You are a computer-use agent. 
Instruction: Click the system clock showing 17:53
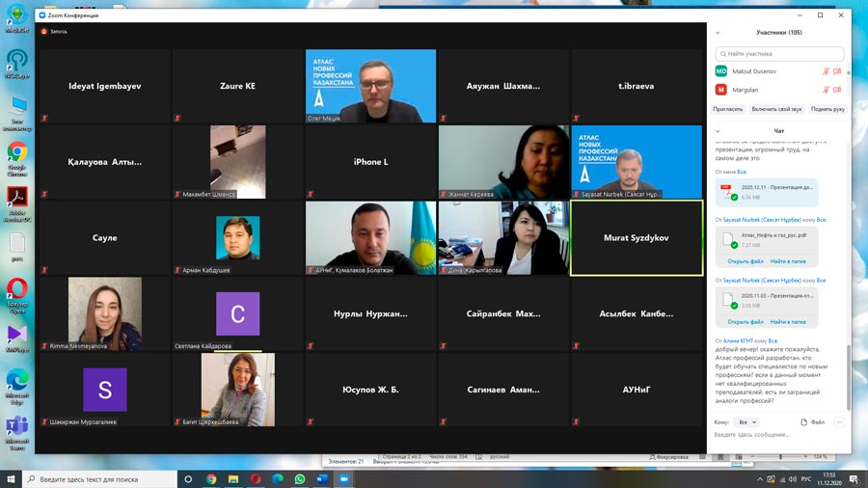point(829,479)
